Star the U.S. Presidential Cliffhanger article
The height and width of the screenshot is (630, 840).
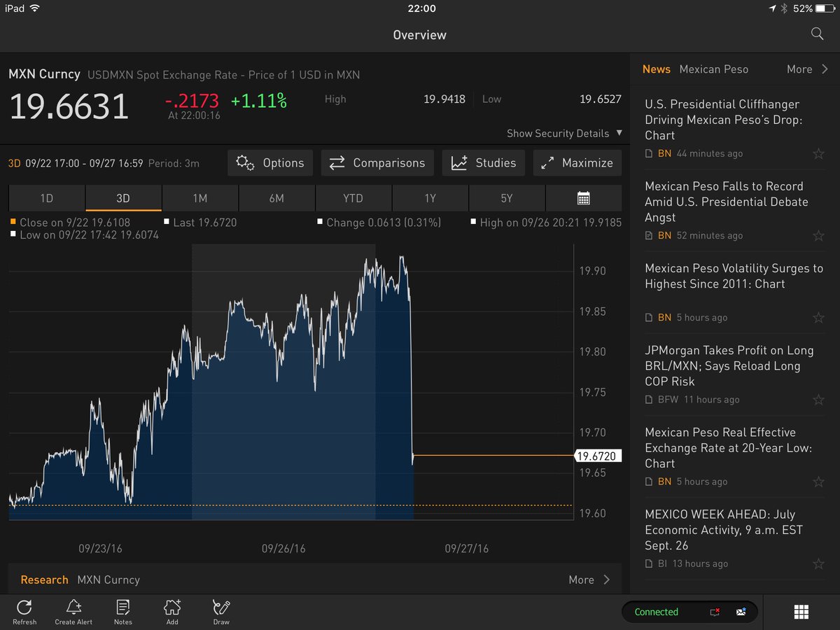point(818,154)
